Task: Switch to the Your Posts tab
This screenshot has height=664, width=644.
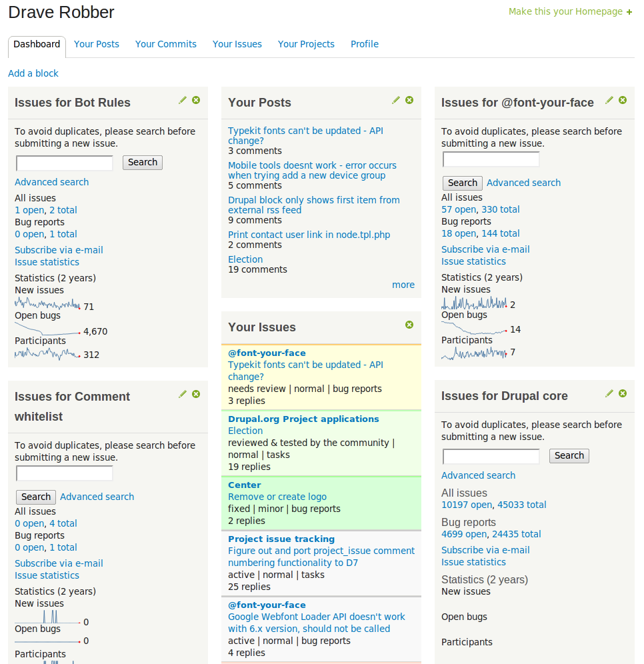Action: (97, 44)
